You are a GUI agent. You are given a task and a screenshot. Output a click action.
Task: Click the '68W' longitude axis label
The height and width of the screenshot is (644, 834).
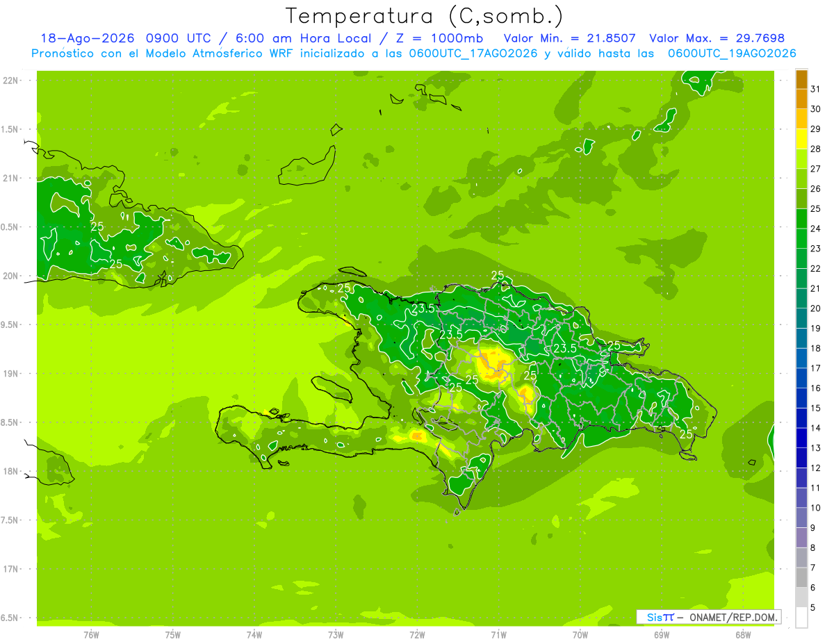743,635
